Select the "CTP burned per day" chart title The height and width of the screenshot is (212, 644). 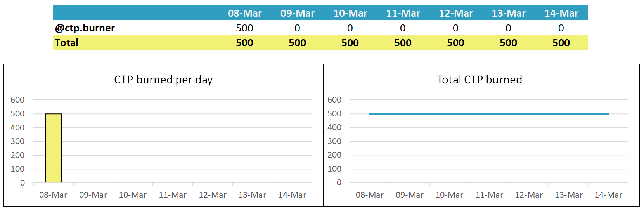pos(163,80)
